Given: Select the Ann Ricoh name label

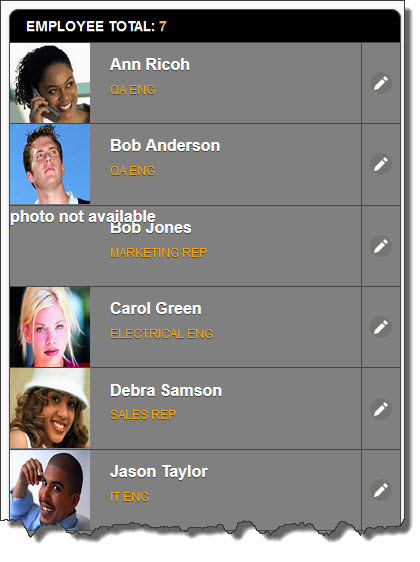Looking at the screenshot, I should click(150, 65).
